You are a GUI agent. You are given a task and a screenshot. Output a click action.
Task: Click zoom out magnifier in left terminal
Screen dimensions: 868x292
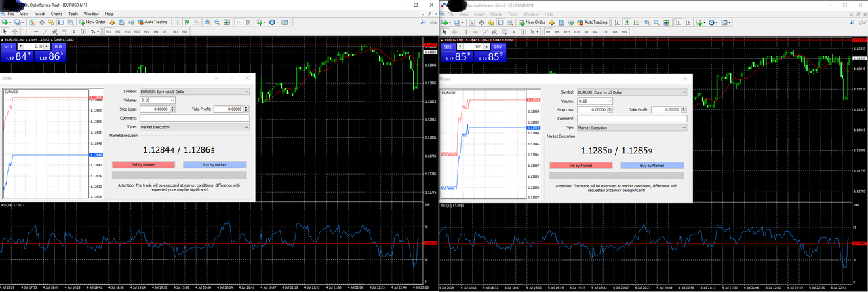pyautogui.click(x=217, y=22)
